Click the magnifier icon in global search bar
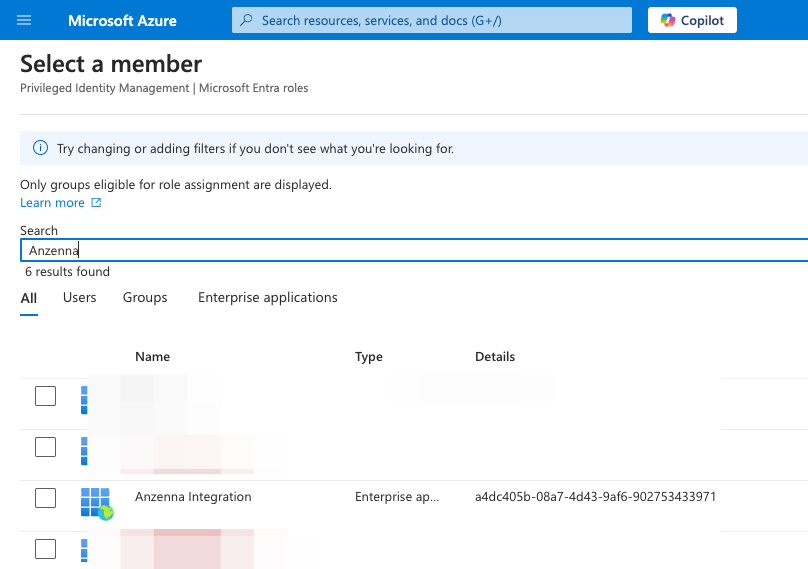The image size is (808, 569). [x=247, y=20]
